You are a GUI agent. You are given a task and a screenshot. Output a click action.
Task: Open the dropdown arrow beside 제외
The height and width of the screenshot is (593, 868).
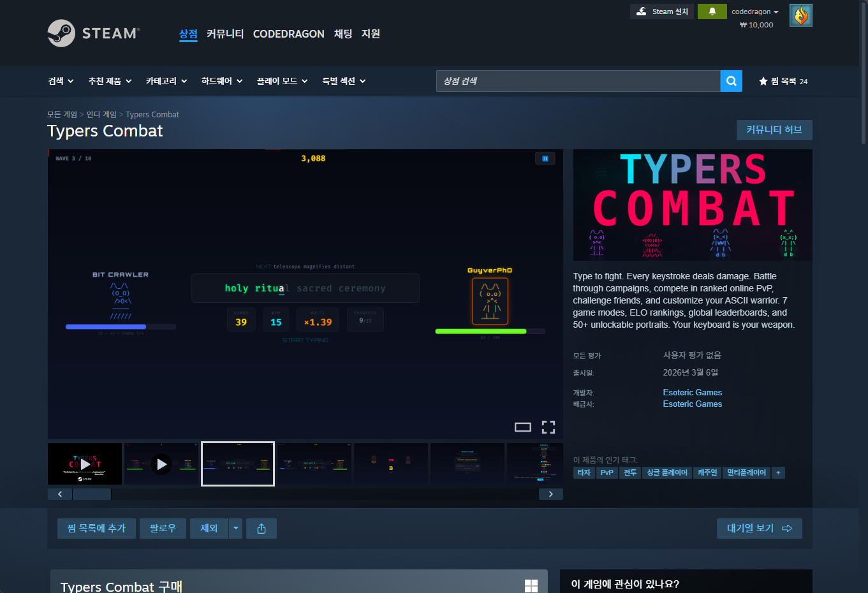click(235, 529)
